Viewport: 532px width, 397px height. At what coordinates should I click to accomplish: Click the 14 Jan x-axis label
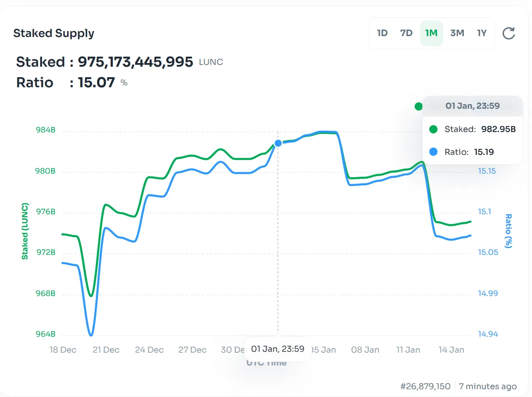tap(451, 350)
